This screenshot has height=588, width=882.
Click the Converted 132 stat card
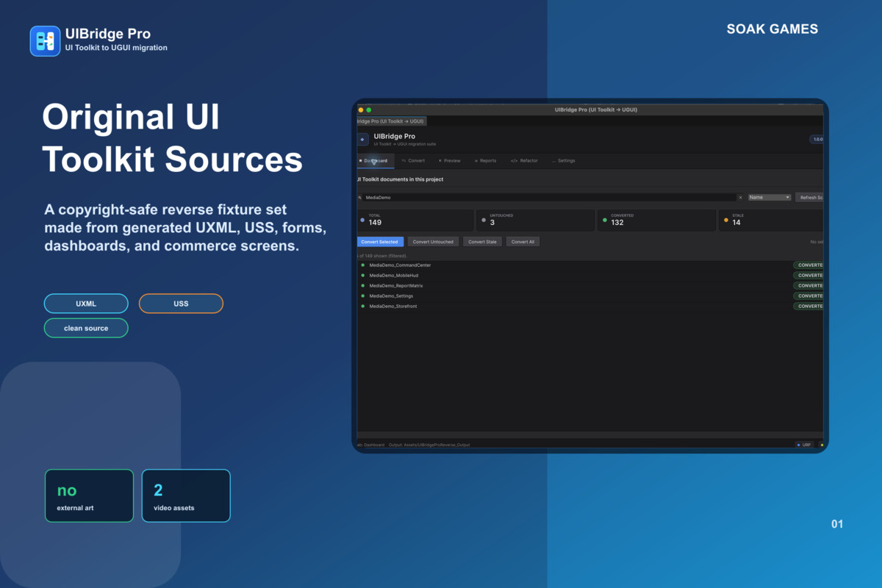[657, 220]
